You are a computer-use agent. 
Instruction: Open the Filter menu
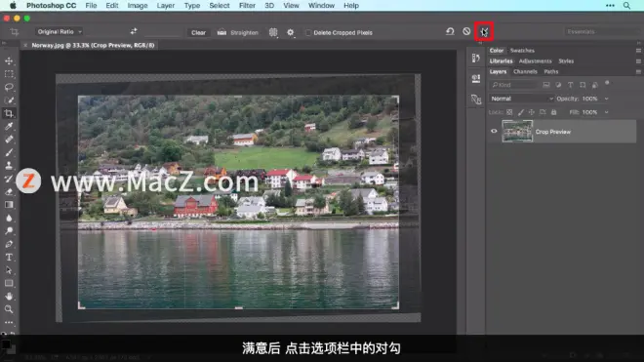click(247, 5)
